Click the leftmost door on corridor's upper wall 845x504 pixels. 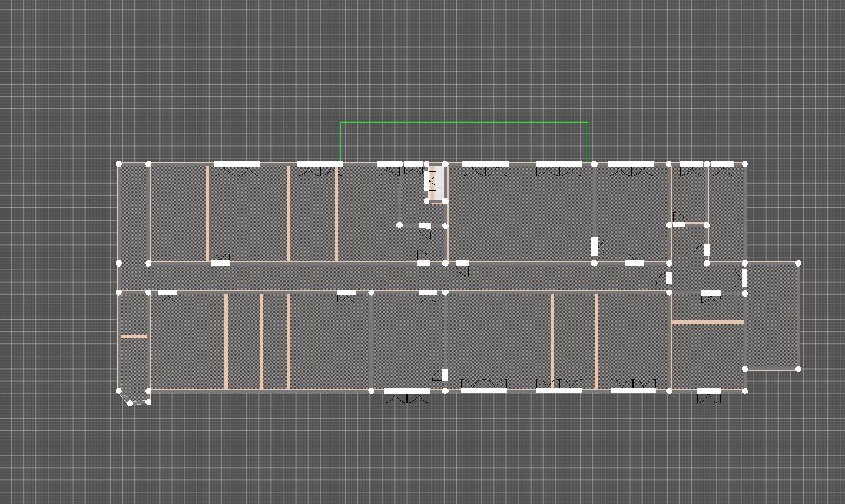[x=220, y=263]
